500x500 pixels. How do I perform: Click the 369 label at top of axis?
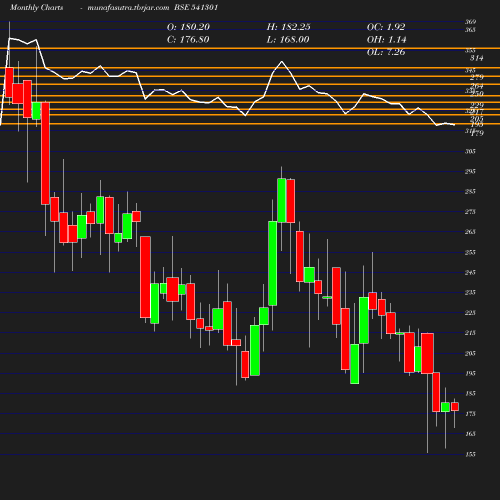point(470,22)
